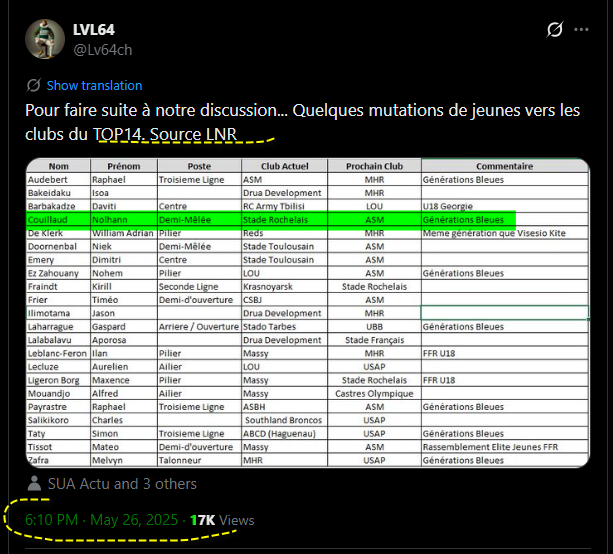Click the Fraindt name cell
The height and width of the screenshot is (554, 613).
(x=59, y=287)
